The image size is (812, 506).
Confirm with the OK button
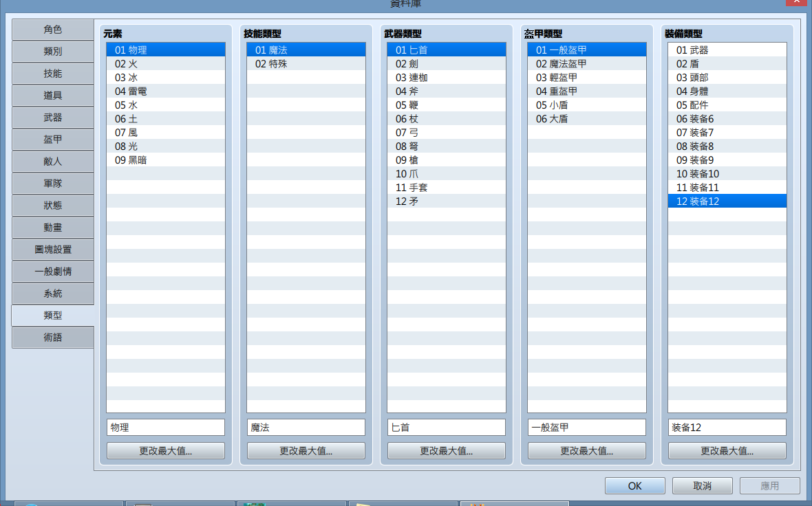coord(635,486)
